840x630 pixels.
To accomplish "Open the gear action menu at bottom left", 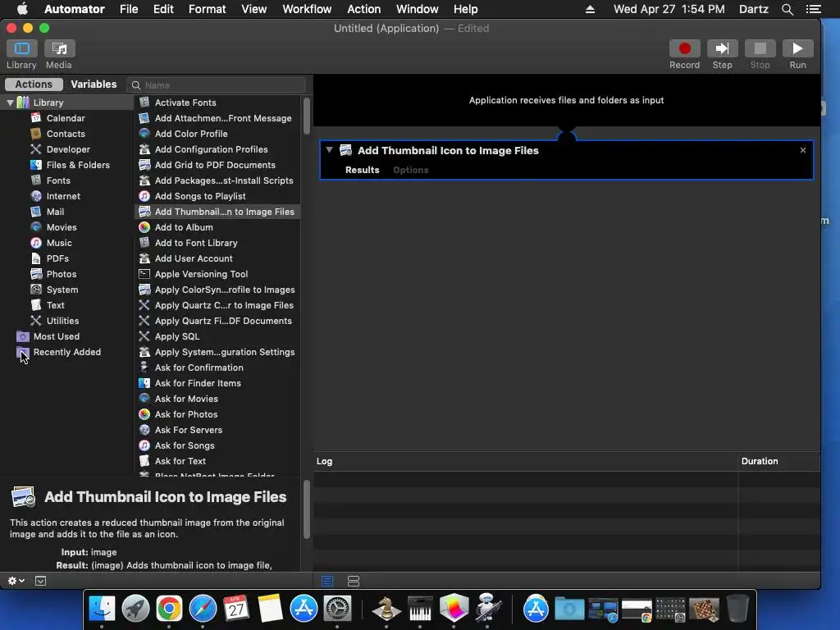I will pyautogui.click(x=16, y=581).
